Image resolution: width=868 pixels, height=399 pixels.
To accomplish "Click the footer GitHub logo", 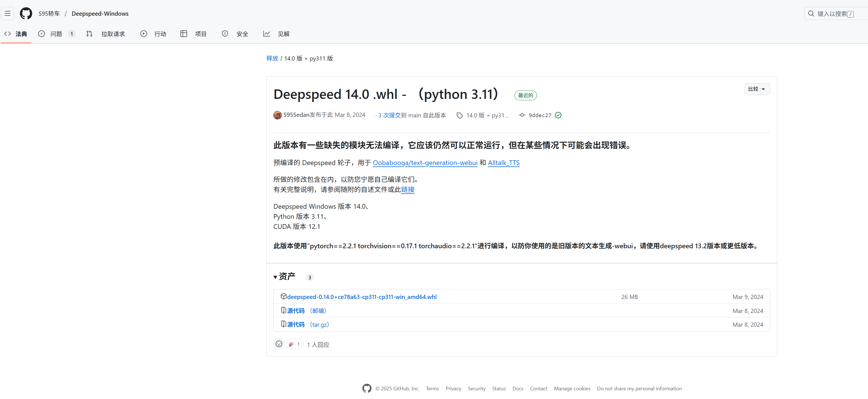I will pyautogui.click(x=367, y=388).
